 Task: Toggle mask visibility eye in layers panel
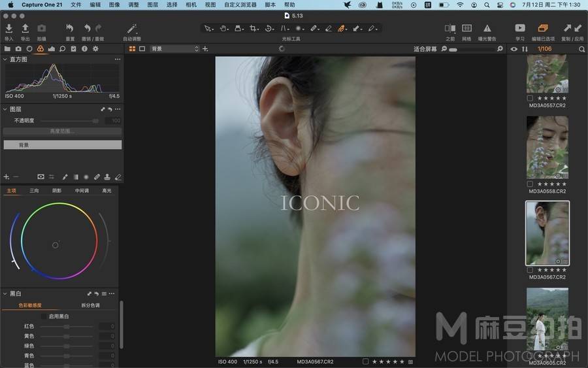(41, 176)
